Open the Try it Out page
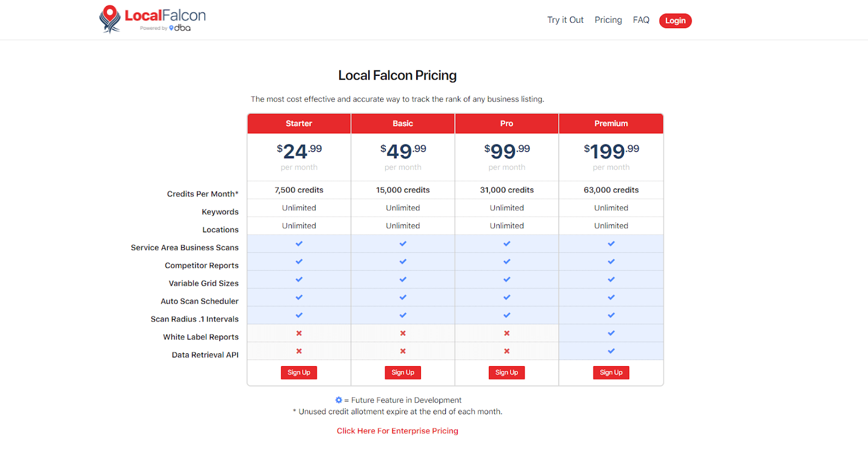The height and width of the screenshot is (449, 868). (565, 20)
